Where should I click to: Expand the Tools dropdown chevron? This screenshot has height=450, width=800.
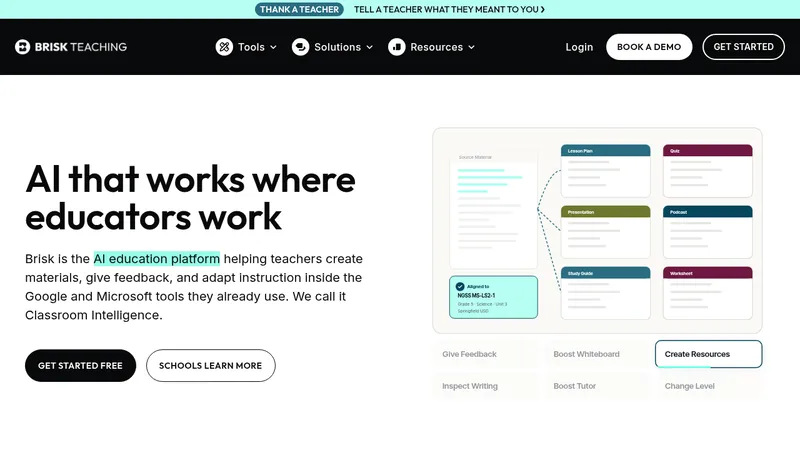[273, 47]
